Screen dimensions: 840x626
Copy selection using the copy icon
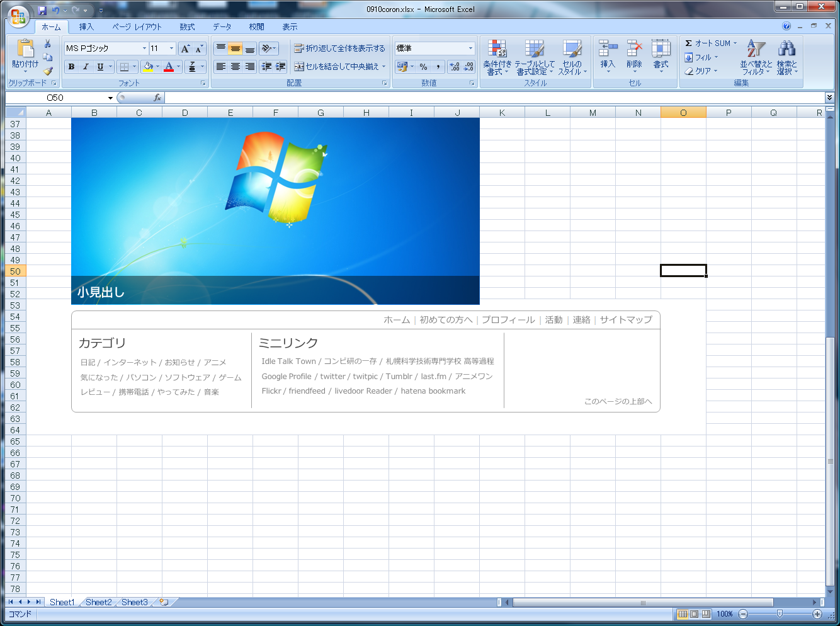tap(47, 57)
